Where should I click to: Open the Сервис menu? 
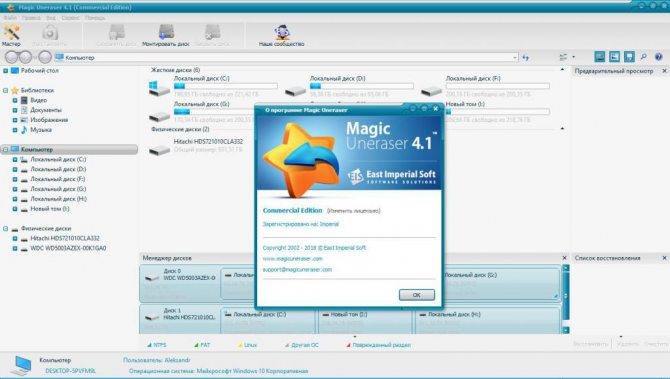[71, 18]
